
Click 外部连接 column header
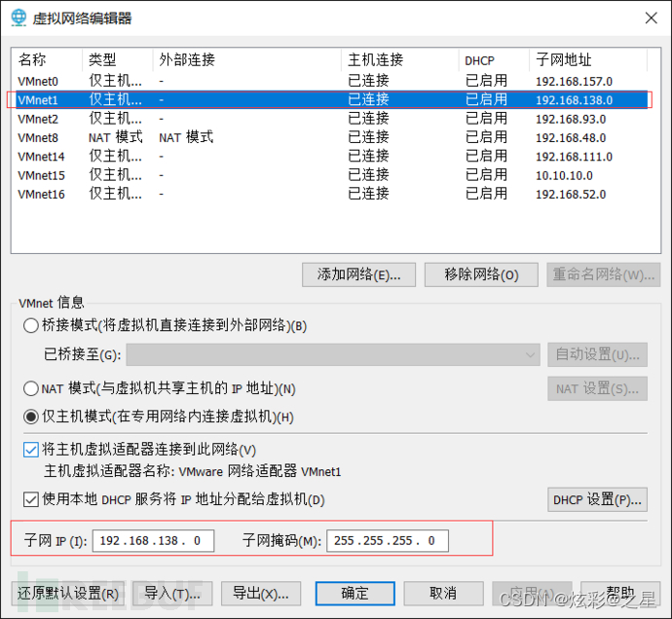(x=247, y=59)
